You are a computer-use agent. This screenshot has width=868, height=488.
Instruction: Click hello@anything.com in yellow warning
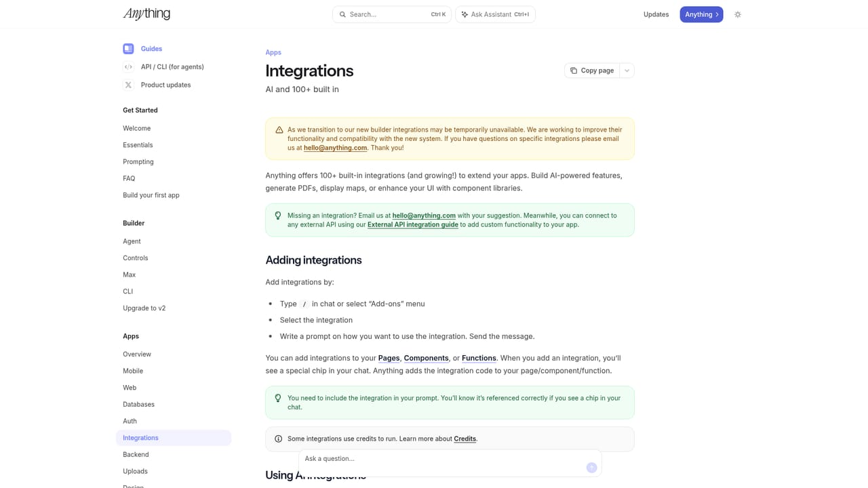tap(335, 148)
